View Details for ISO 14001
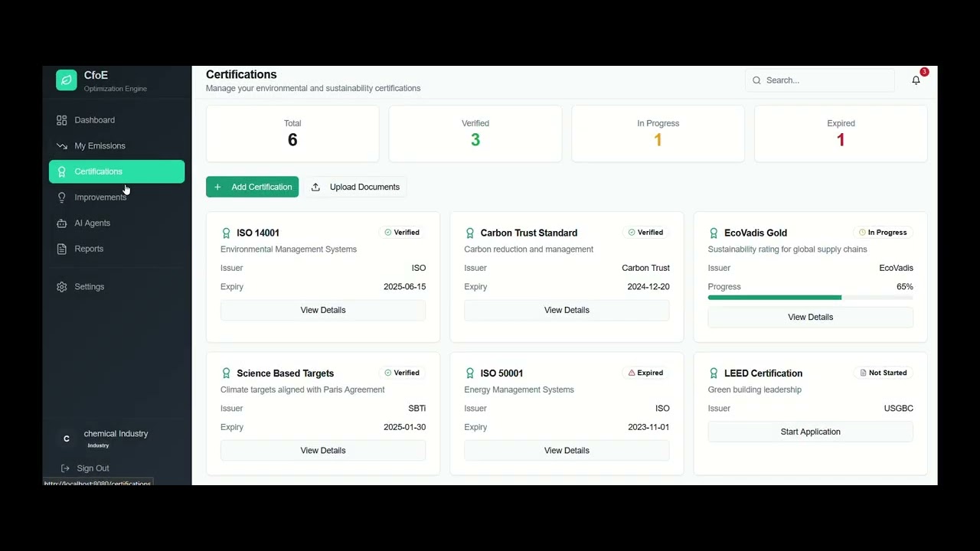 (x=323, y=310)
